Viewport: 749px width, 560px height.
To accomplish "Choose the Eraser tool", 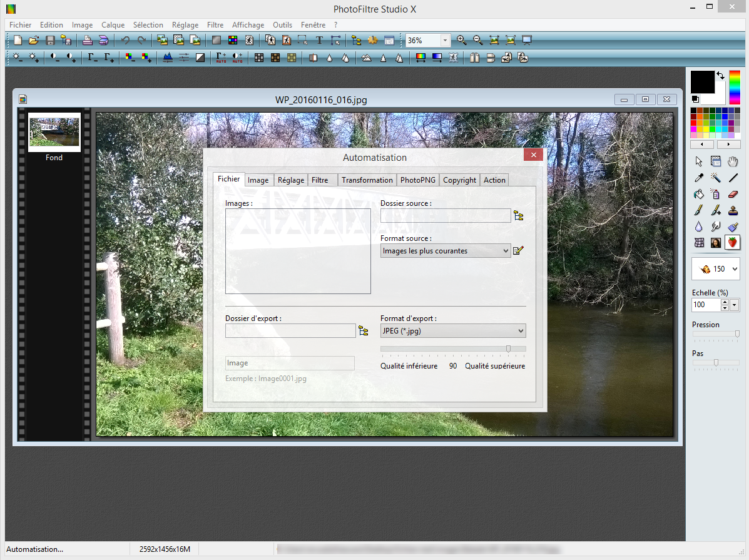I will tap(733, 195).
